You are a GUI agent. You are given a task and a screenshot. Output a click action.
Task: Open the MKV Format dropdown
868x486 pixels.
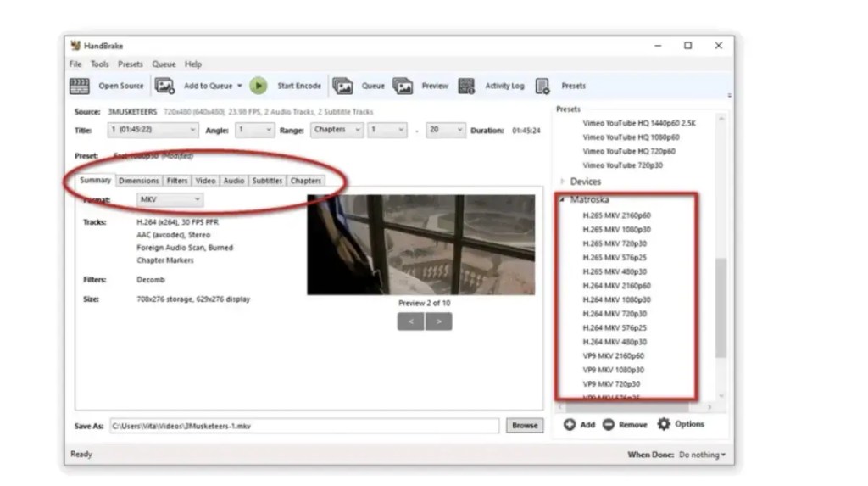[x=170, y=199]
